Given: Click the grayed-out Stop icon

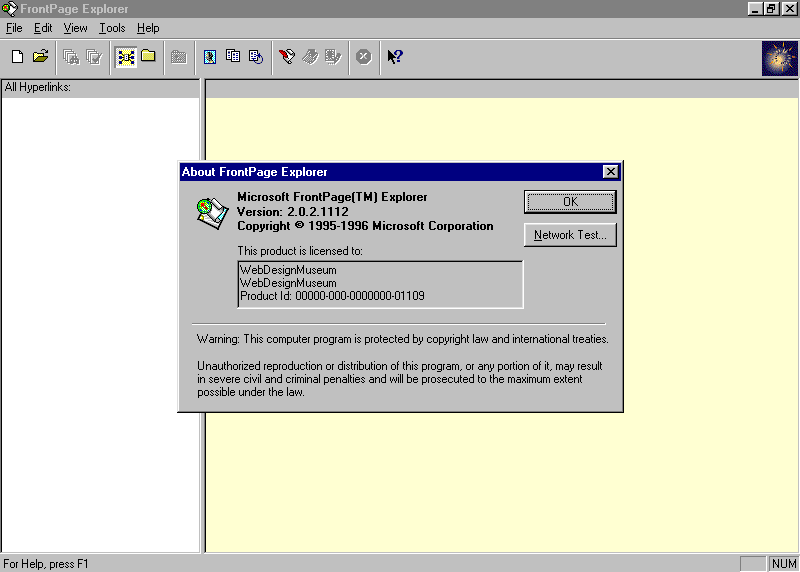Looking at the screenshot, I should click(x=364, y=57).
